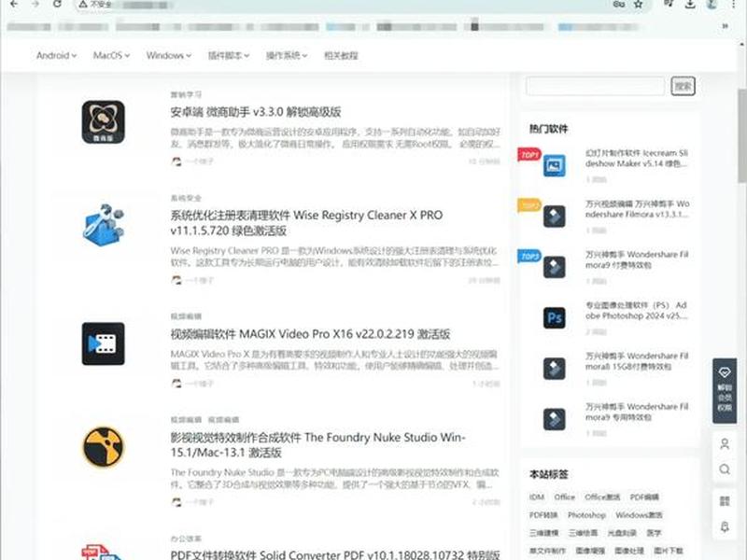The image size is (747, 560).
Task: Click author avatar under Nuke Studio post
Action: 176,502
